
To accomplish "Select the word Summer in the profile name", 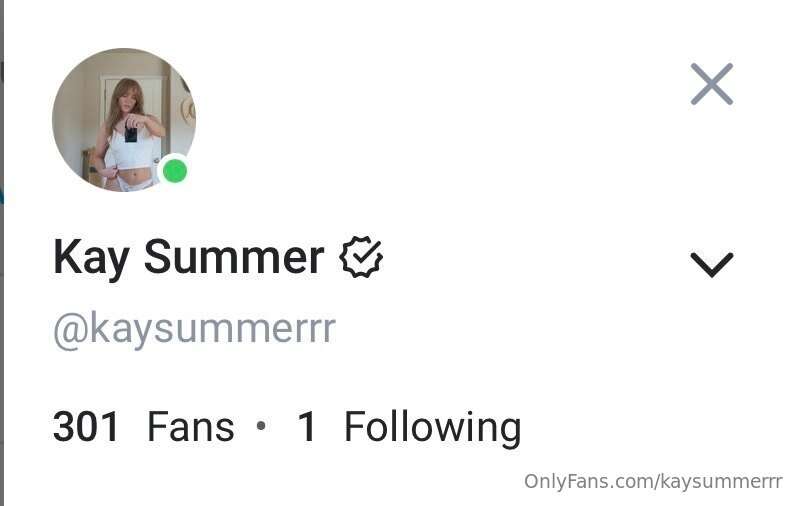I will [234, 257].
